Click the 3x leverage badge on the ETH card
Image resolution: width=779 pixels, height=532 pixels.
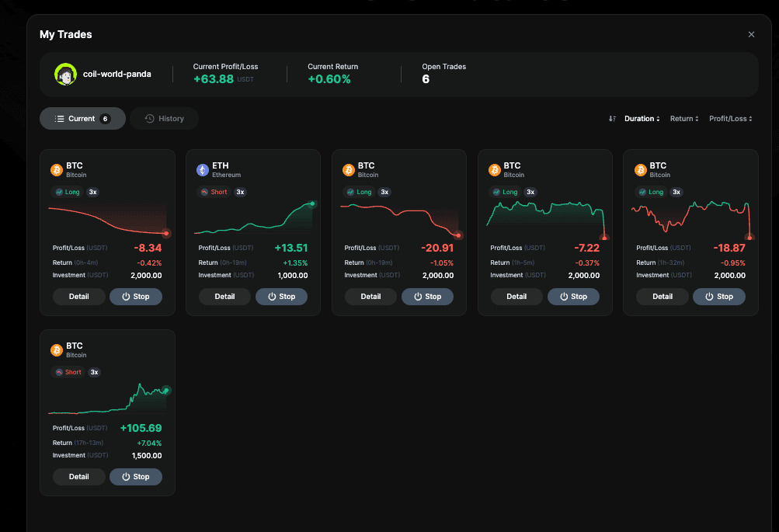click(241, 193)
